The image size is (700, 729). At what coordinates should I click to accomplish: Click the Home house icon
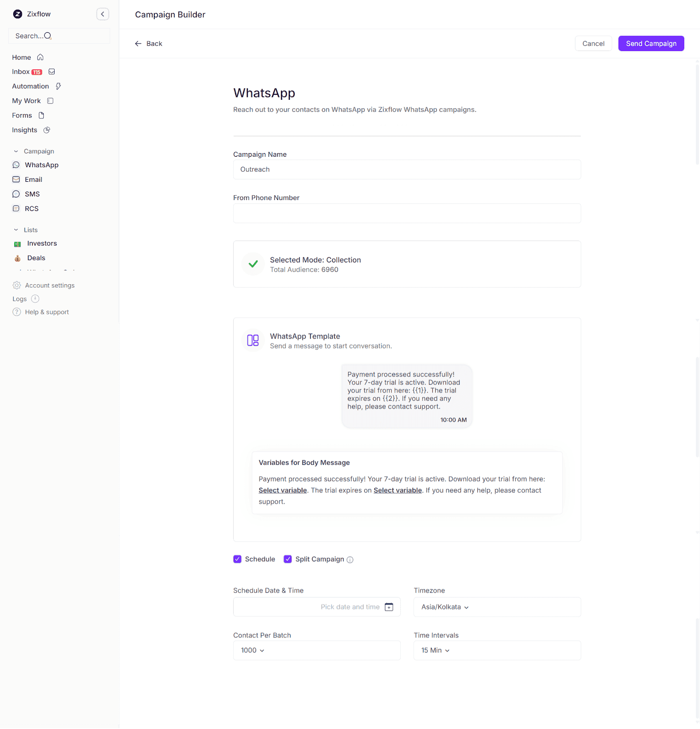pos(40,57)
